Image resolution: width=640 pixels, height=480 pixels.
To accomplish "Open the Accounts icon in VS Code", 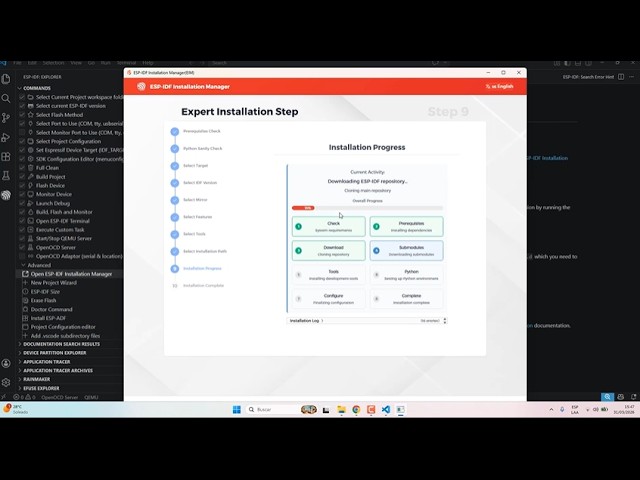I will [6, 363].
